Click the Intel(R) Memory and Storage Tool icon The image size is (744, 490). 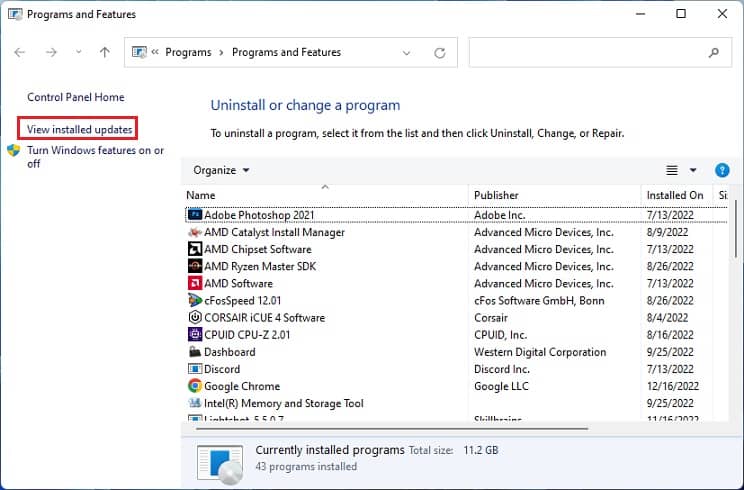coord(195,403)
